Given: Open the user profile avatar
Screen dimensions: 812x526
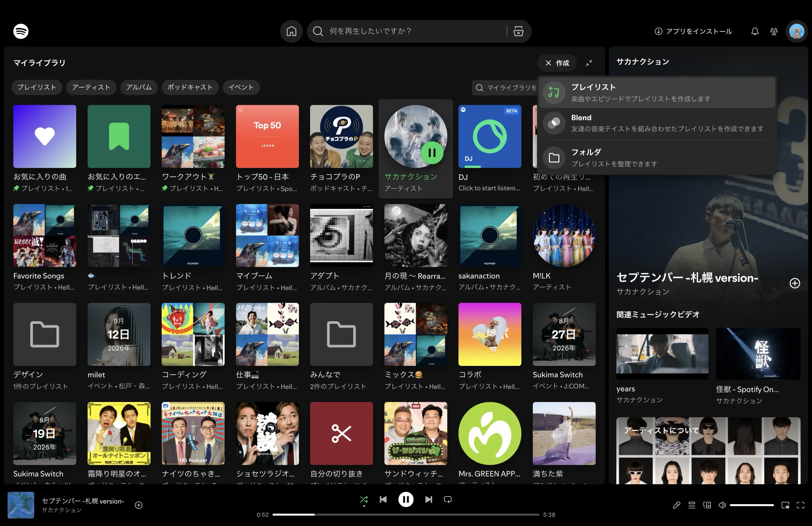Looking at the screenshot, I should coord(796,31).
